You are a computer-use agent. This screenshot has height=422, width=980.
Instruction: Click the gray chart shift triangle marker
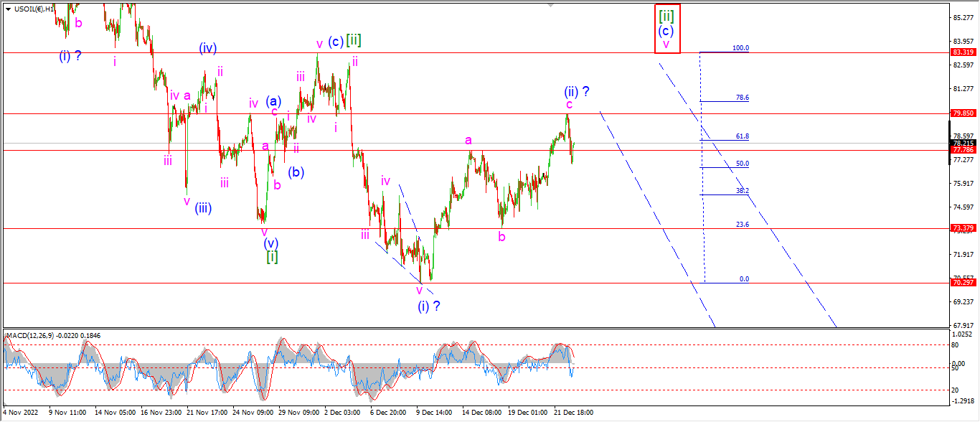pyautogui.click(x=551, y=5)
